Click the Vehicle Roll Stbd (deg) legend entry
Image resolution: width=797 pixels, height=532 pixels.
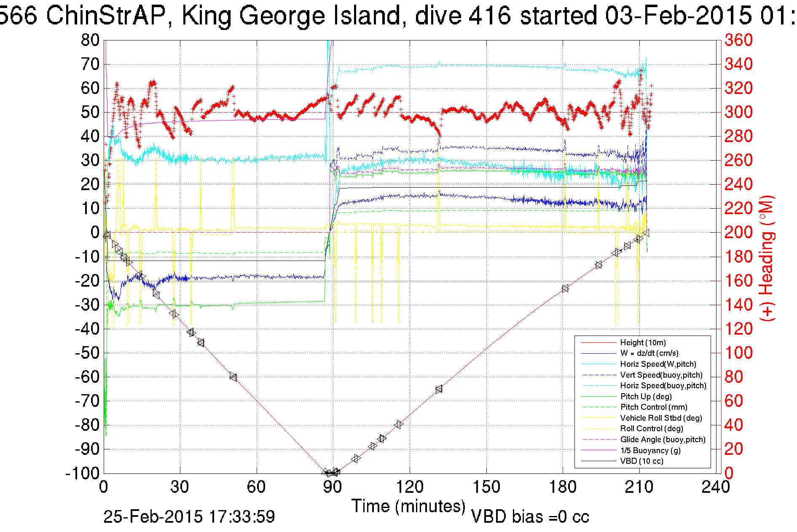(x=661, y=418)
